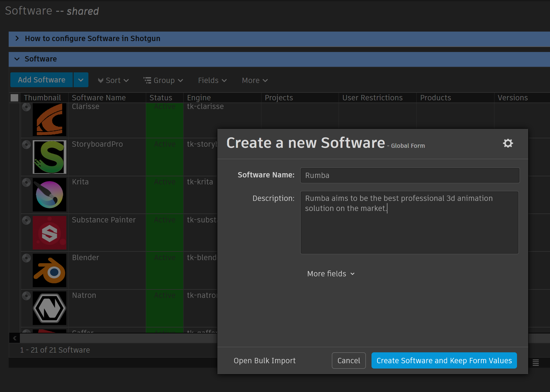The height and width of the screenshot is (392, 550).
Task: Click the StoryboardPro logo thumbnail
Action: coord(50,157)
